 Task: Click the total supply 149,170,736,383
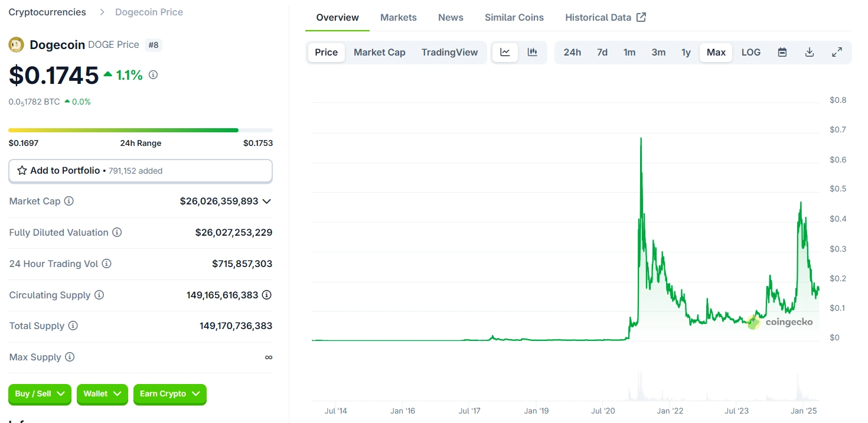tap(236, 326)
